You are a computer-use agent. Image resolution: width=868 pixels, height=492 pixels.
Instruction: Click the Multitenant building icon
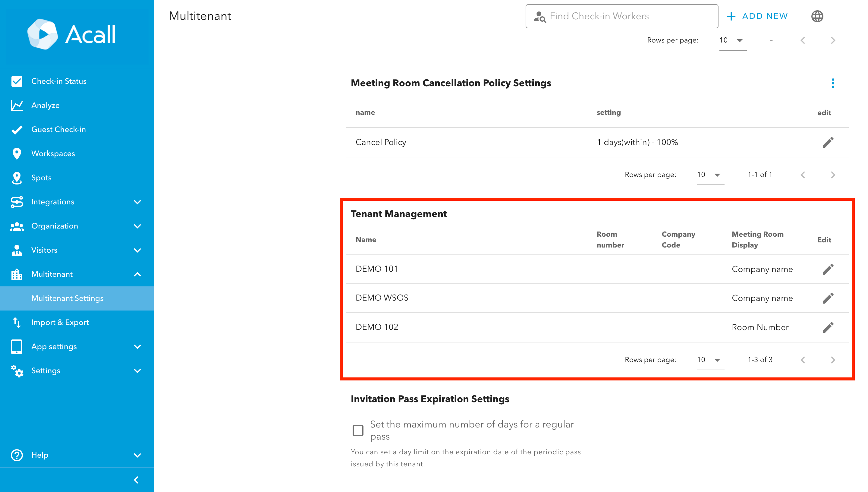17,274
